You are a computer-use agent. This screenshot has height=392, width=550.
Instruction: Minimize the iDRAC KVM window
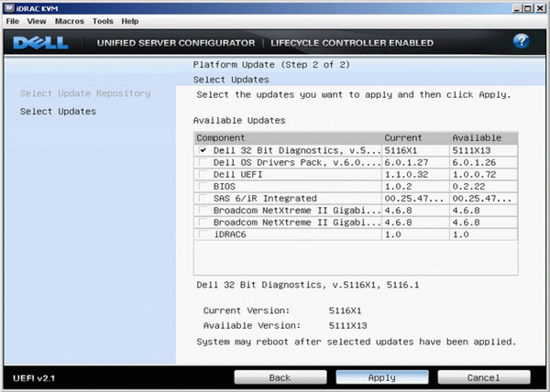tap(517, 8)
